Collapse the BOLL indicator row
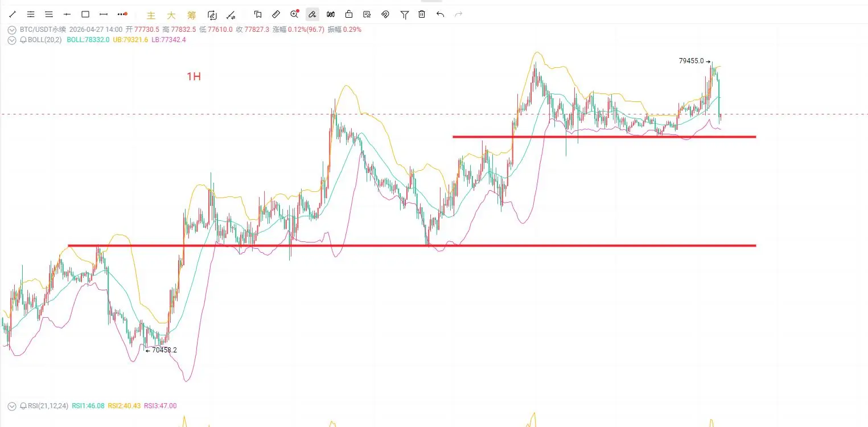868x427 pixels. (x=12, y=40)
